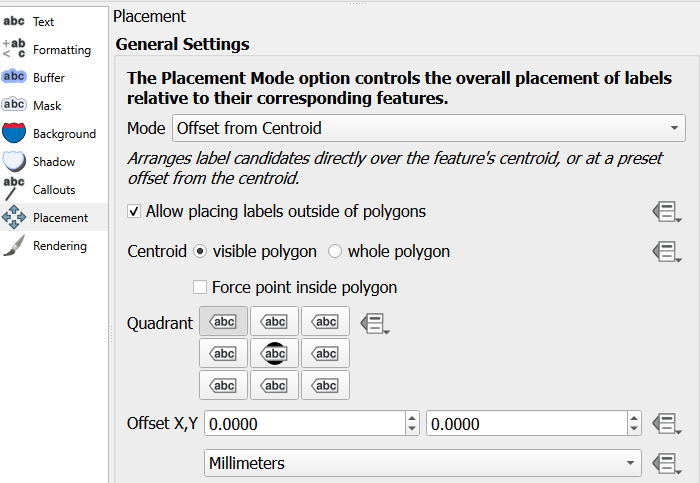Screen dimensions: 700x483
Task: Open data-defined override for offset units
Action: [666, 463]
